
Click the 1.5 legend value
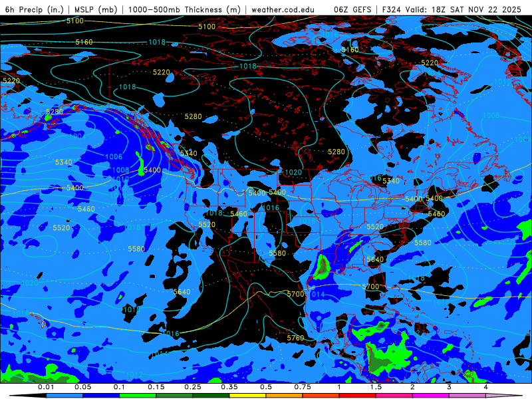(x=376, y=387)
